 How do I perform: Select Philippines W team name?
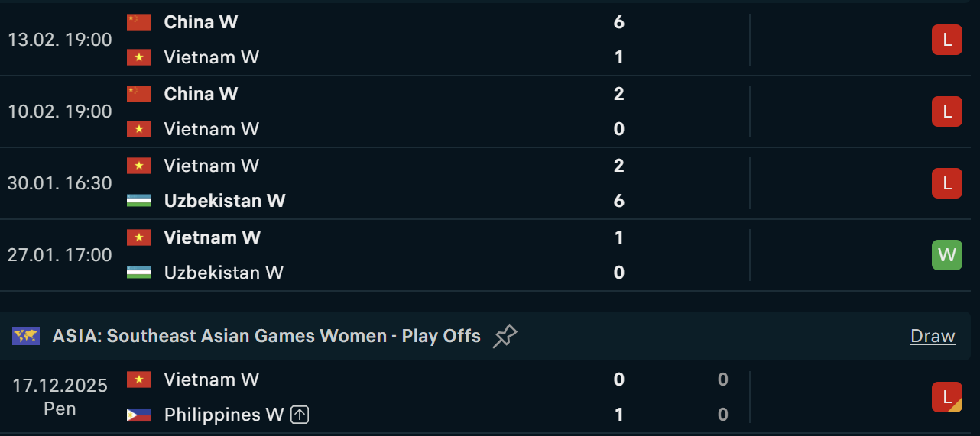click(x=223, y=415)
